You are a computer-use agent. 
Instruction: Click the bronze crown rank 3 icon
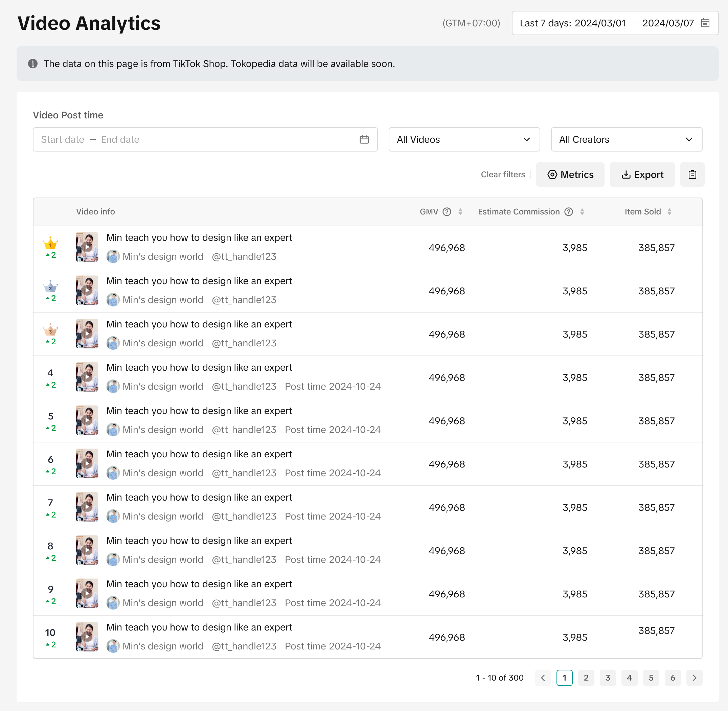[x=50, y=330]
